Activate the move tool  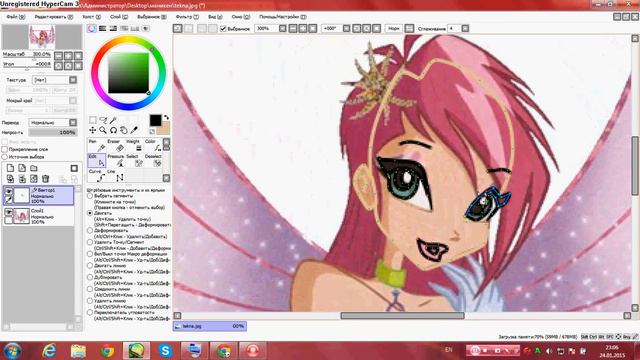click(93, 130)
